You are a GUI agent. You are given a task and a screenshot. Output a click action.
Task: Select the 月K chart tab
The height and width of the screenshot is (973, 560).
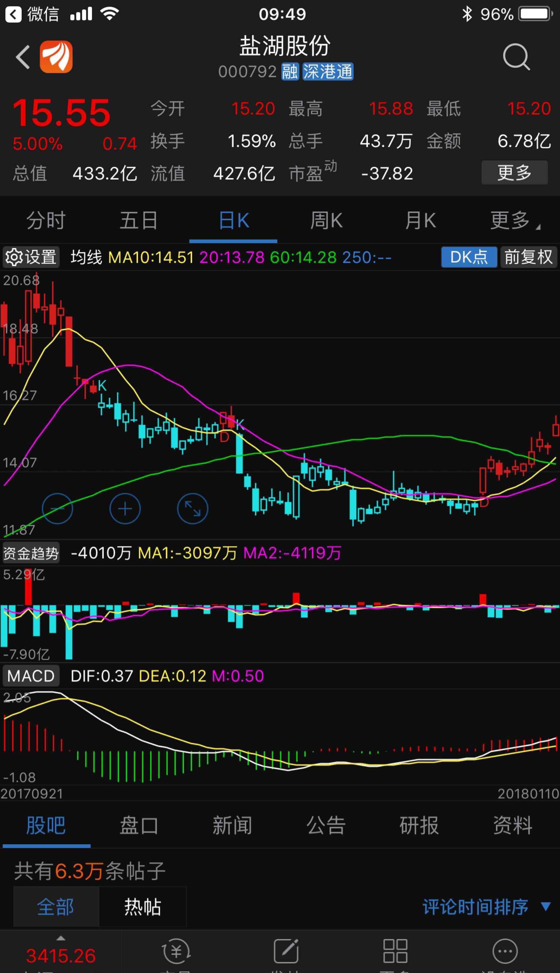pyautogui.click(x=421, y=220)
